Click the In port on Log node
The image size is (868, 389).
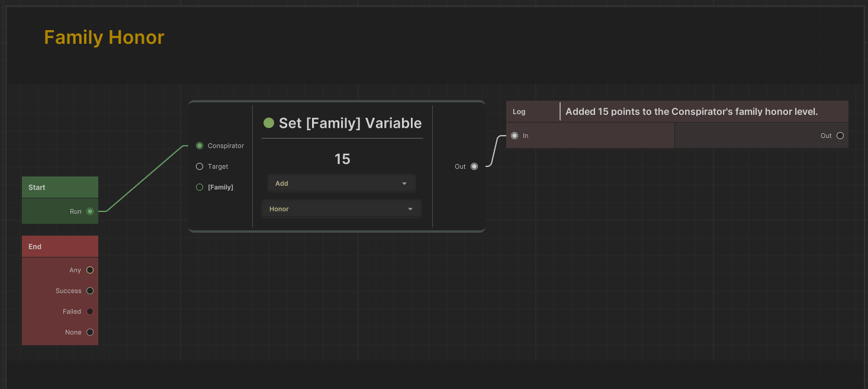[x=515, y=136]
